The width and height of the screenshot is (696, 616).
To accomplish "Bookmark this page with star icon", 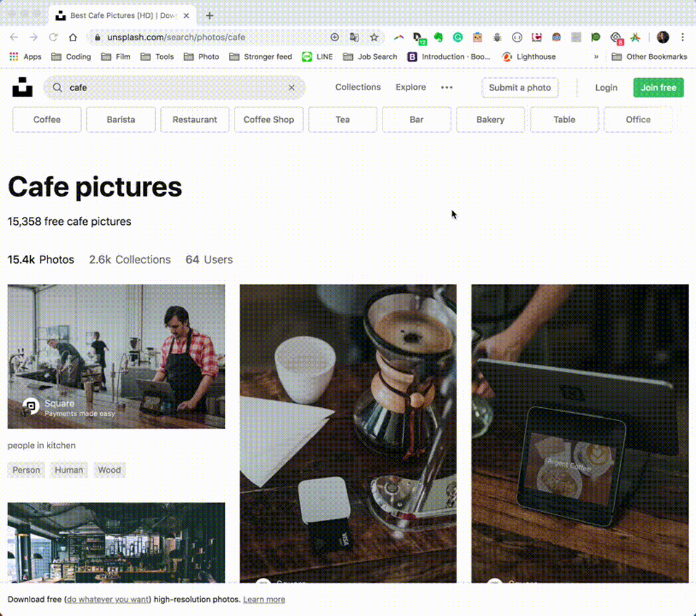I will 374,38.
